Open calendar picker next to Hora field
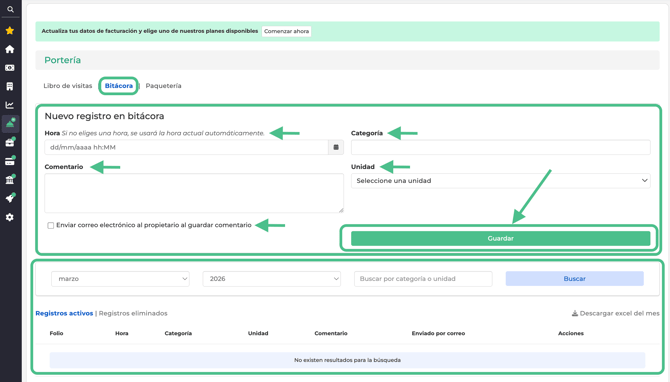The width and height of the screenshot is (670, 382). point(336,147)
